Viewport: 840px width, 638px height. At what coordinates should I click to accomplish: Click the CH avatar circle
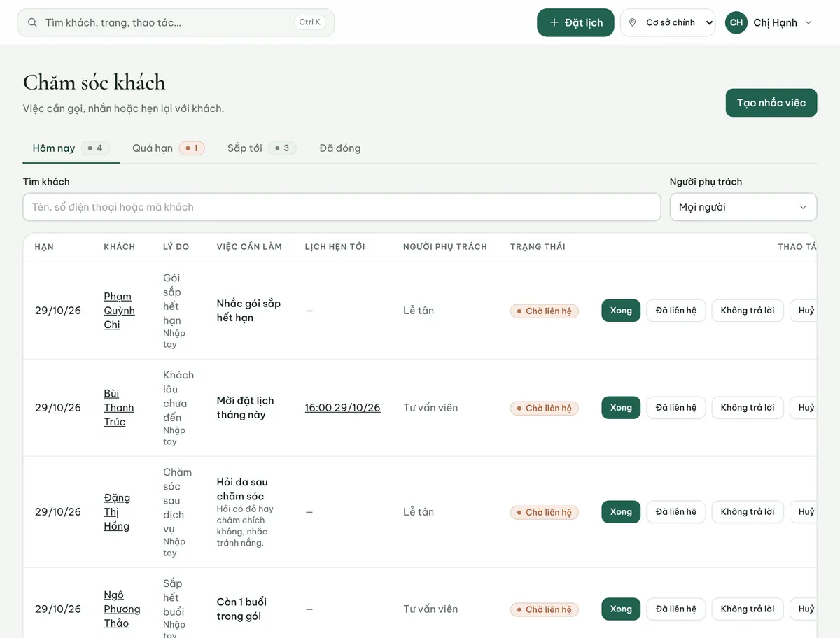pos(736,22)
